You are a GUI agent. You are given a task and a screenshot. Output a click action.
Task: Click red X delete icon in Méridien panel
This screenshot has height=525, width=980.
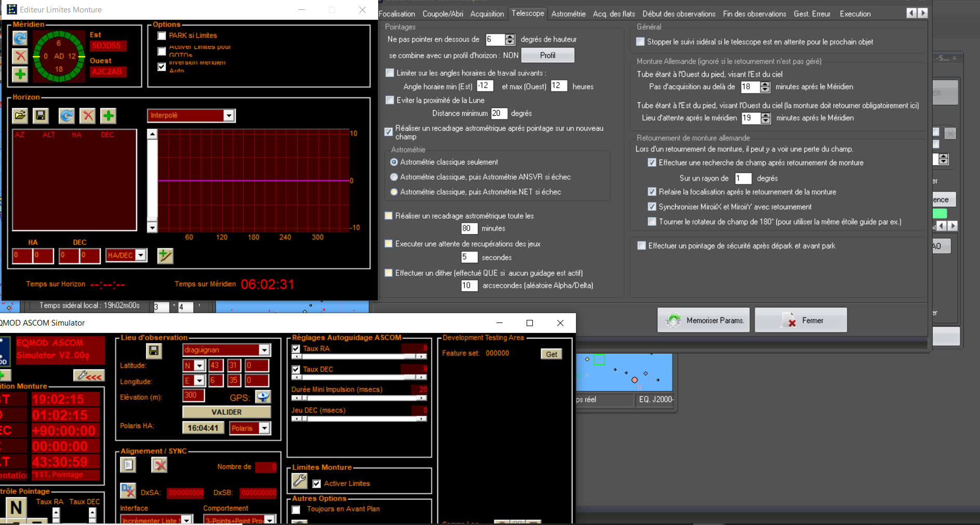(x=20, y=56)
